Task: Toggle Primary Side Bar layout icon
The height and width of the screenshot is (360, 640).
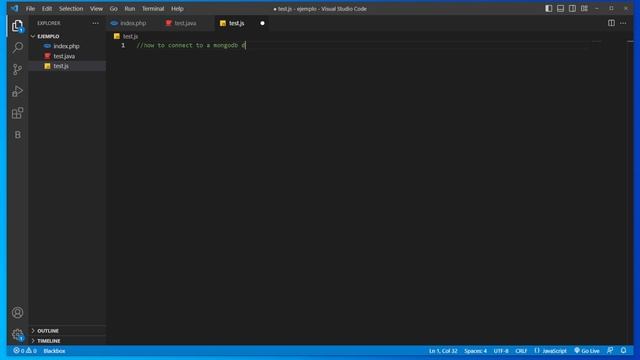Action: (549, 9)
